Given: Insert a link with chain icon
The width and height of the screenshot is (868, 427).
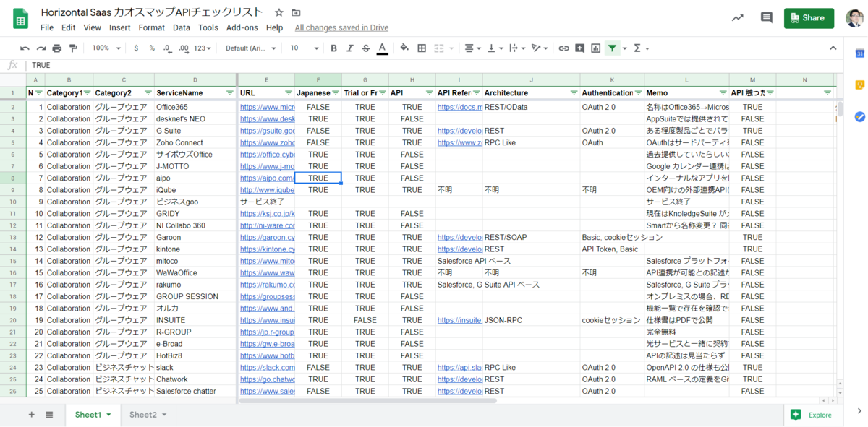Looking at the screenshot, I should click(x=563, y=48).
